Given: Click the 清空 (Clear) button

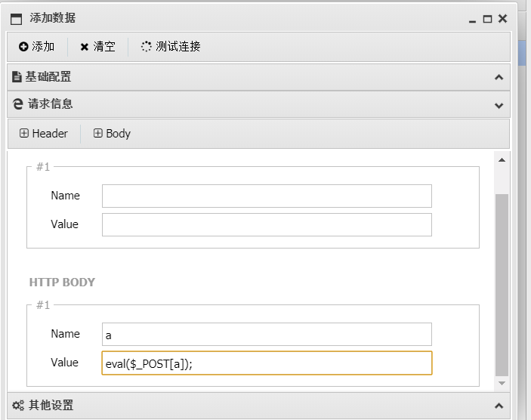Looking at the screenshot, I should [98, 46].
